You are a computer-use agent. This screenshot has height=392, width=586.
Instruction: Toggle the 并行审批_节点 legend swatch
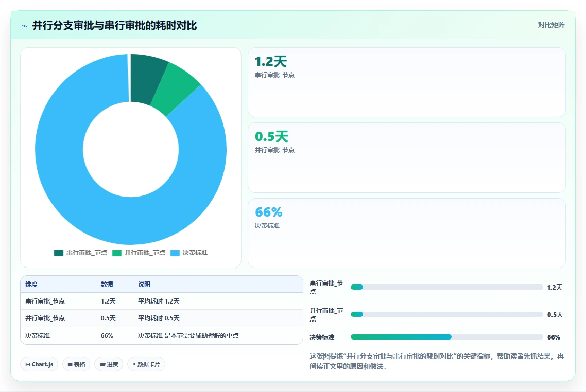(x=117, y=253)
